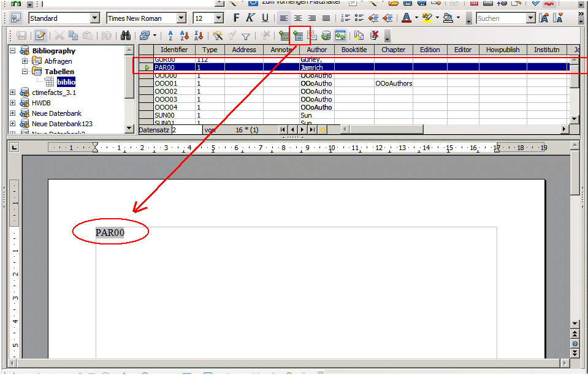
Task: Click the Standard Filter funnel icon
Action: pyautogui.click(x=246, y=36)
